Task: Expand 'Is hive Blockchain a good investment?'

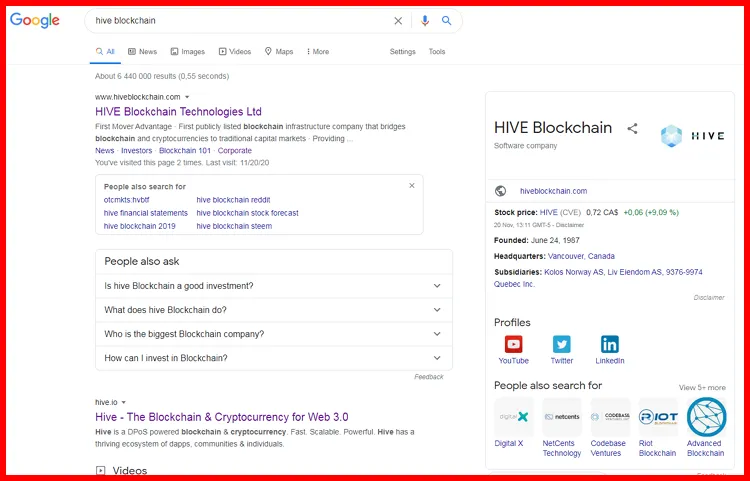Action: pos(274,286)
